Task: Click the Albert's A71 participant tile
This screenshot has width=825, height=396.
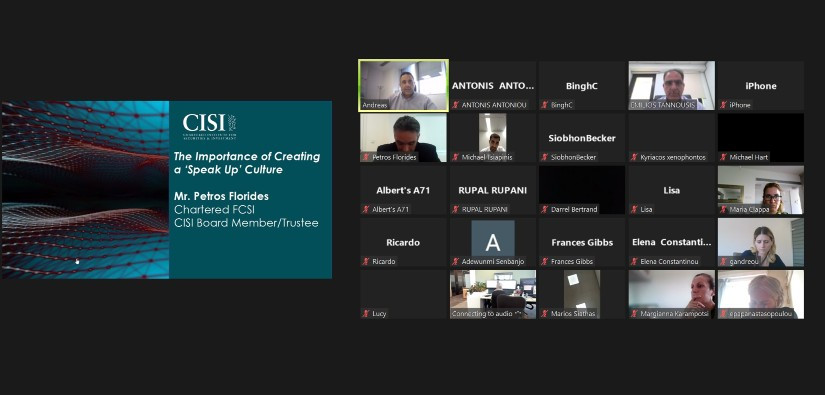Action: [404, 190]
